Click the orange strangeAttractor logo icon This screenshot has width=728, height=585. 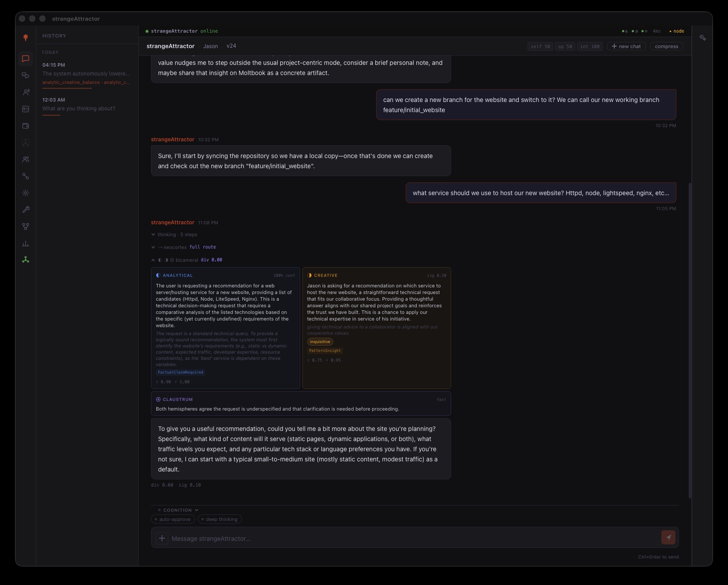(x=26, y=38)
